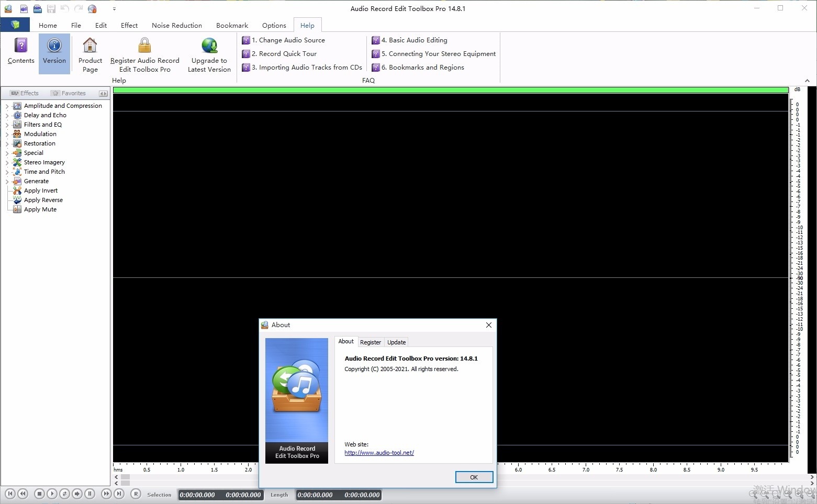817x504 pixels.
Task: Click the horizontal scrollbar right arrow
Action: coord(812,477)
